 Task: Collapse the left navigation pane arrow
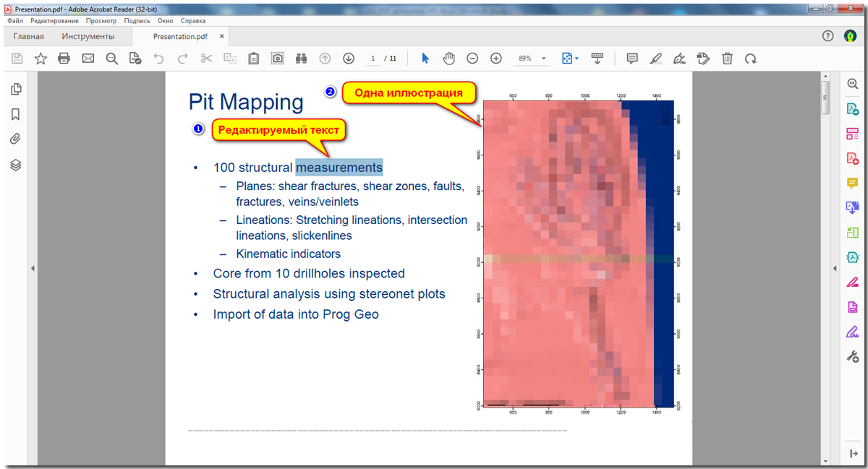[32, 269]
